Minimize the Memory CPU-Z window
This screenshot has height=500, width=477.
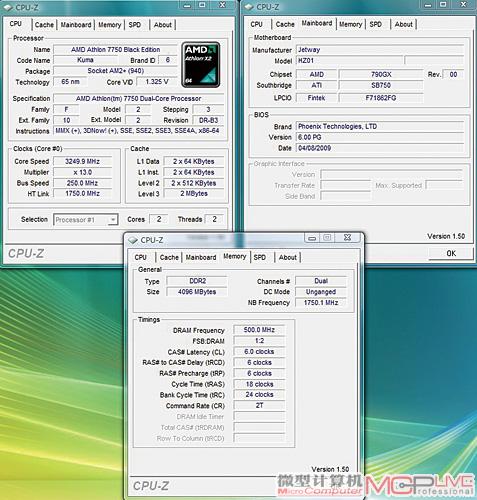pyautogui.click(x=312, y=238)
